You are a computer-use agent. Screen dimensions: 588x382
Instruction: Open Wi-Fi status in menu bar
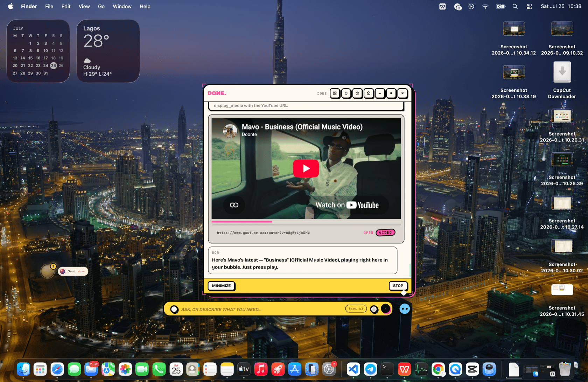(x=485, y=6)
